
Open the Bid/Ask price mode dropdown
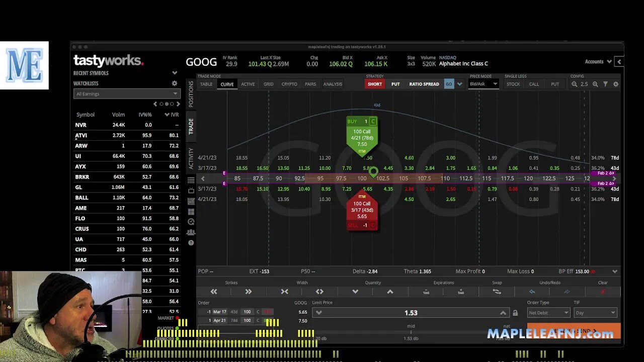click(x=483, y=84)
